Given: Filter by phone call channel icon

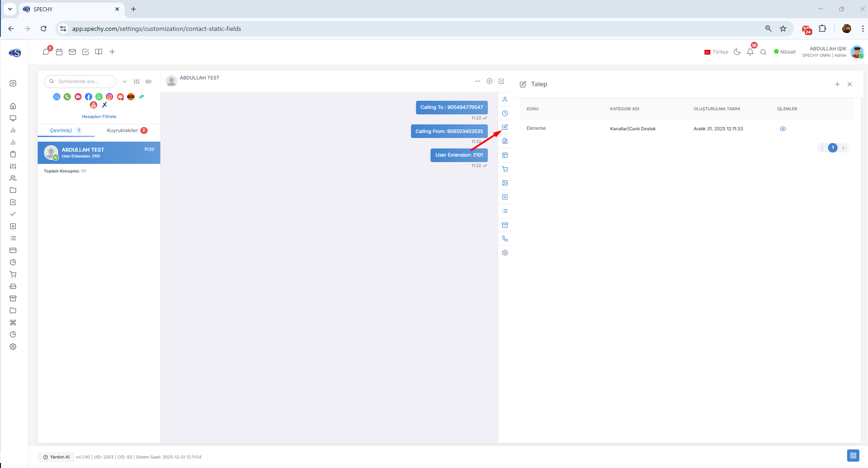Looking at the screenshot, I should pyautogui.click(x=67, y=97).
